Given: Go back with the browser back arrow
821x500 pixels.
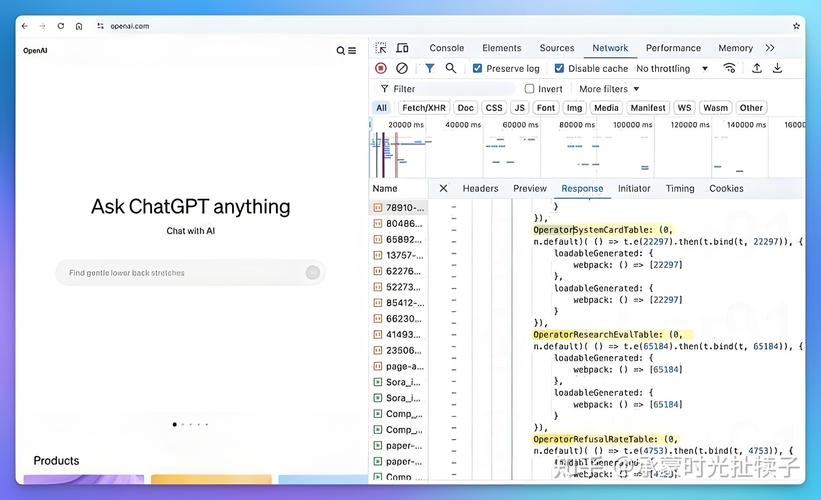Looking at the screenshot, I should (x=25, y=26).
